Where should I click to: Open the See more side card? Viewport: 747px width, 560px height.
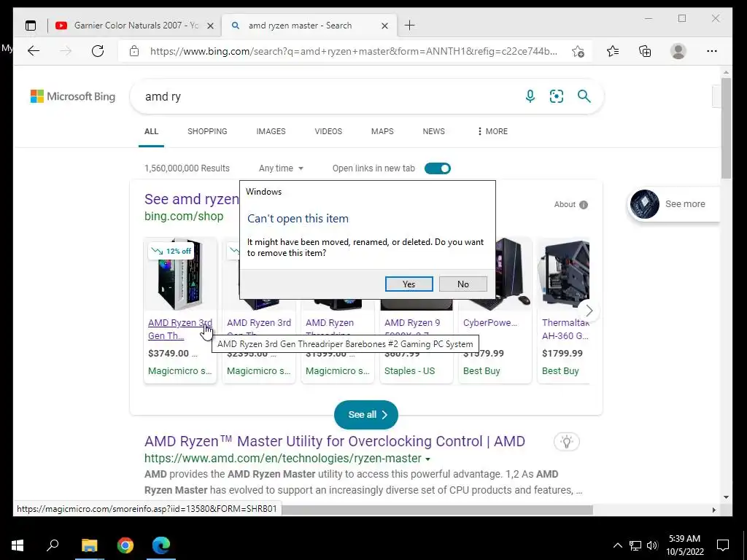click(674, 204)
